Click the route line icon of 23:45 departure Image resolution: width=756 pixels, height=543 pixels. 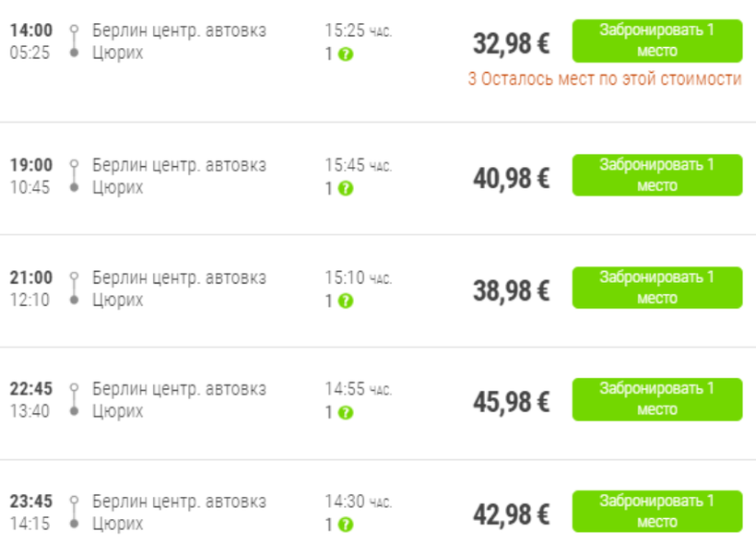point(74,513)
